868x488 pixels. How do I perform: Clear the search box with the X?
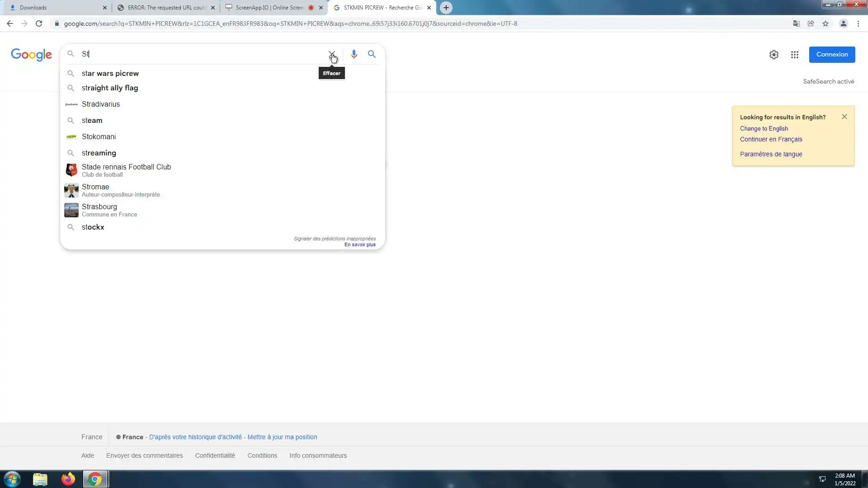(331, 54)
